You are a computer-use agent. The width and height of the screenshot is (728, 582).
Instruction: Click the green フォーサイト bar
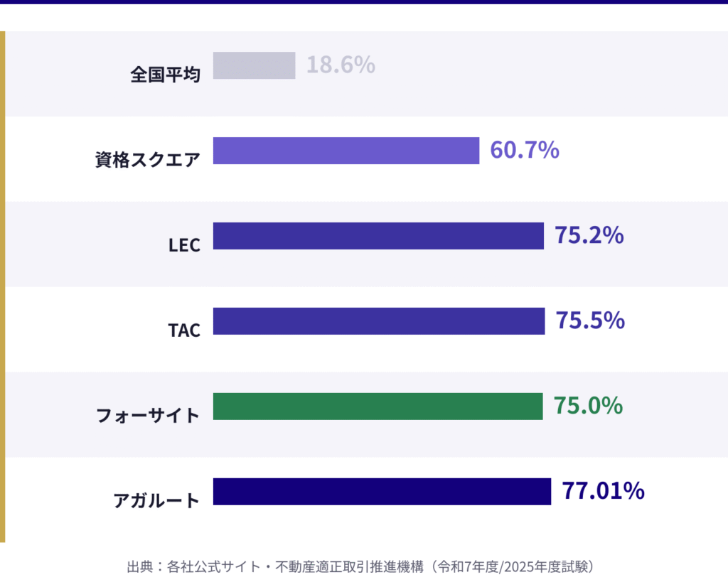coord(378,406)
